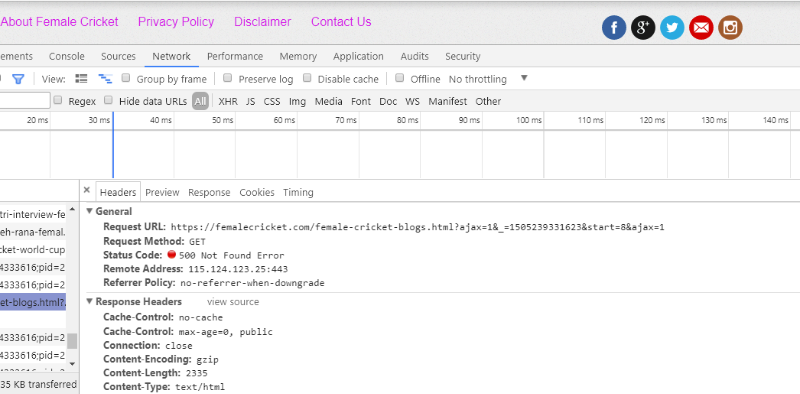Filter requests by JS
This screenshot has width=800, height=394.
(251, 101)
